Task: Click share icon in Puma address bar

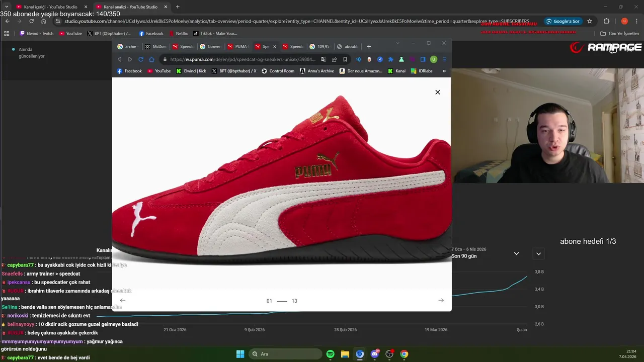Action: pyautogui.click(x=334, y=59)
